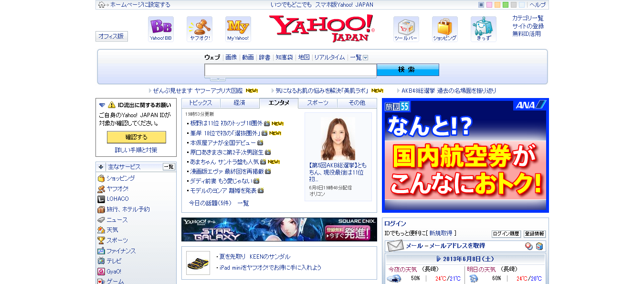
Task: Click the Yahoo! JAPAN logo
Action: click(x=322, y=28)
